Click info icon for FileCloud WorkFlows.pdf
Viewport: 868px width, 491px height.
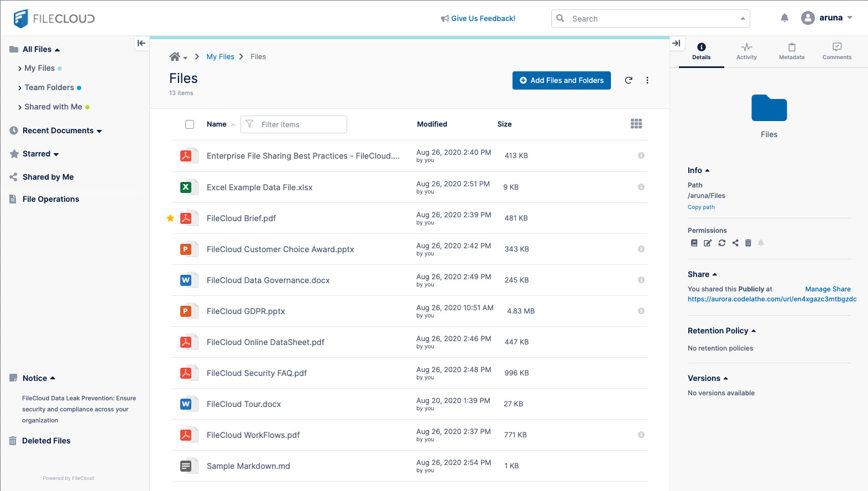tap(641, 435)
